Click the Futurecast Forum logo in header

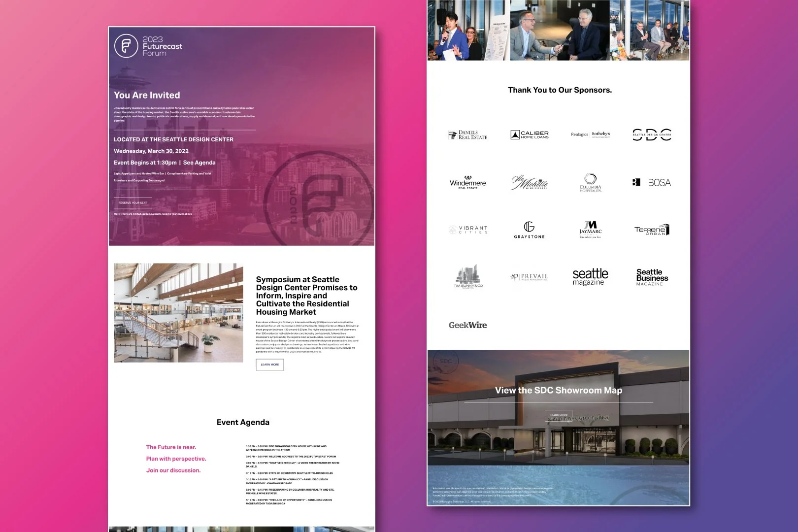148,46
